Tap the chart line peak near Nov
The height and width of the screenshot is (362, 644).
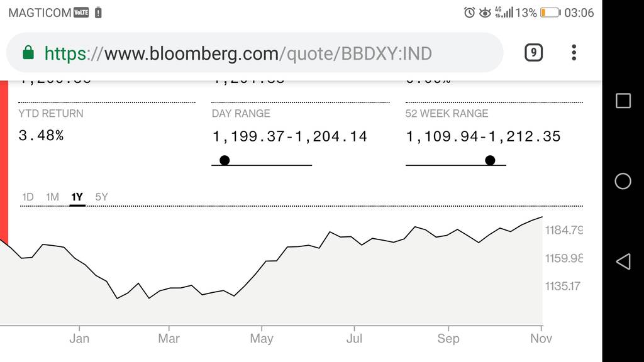click(x=541, y=217)
